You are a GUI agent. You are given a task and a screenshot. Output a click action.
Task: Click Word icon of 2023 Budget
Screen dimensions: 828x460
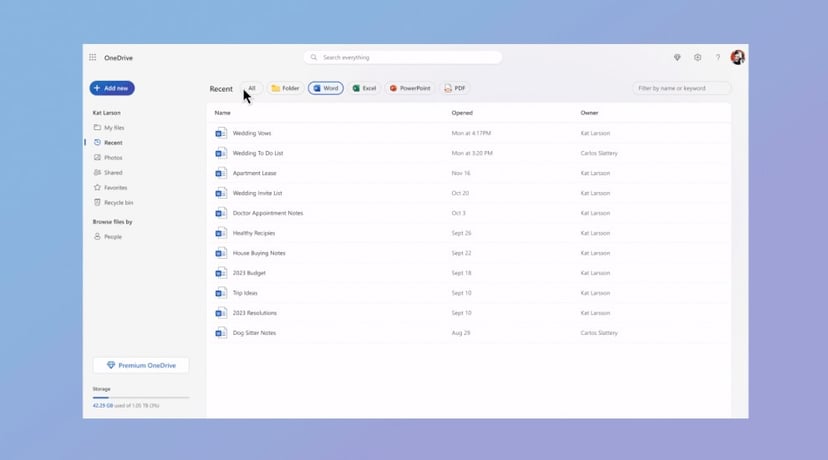[x=221, y=273]
